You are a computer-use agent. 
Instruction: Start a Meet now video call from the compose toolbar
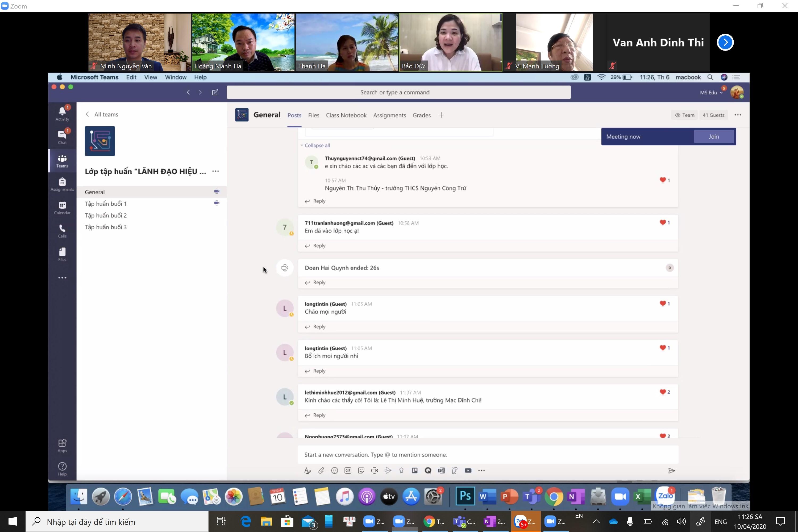click(x=375, y=470)
